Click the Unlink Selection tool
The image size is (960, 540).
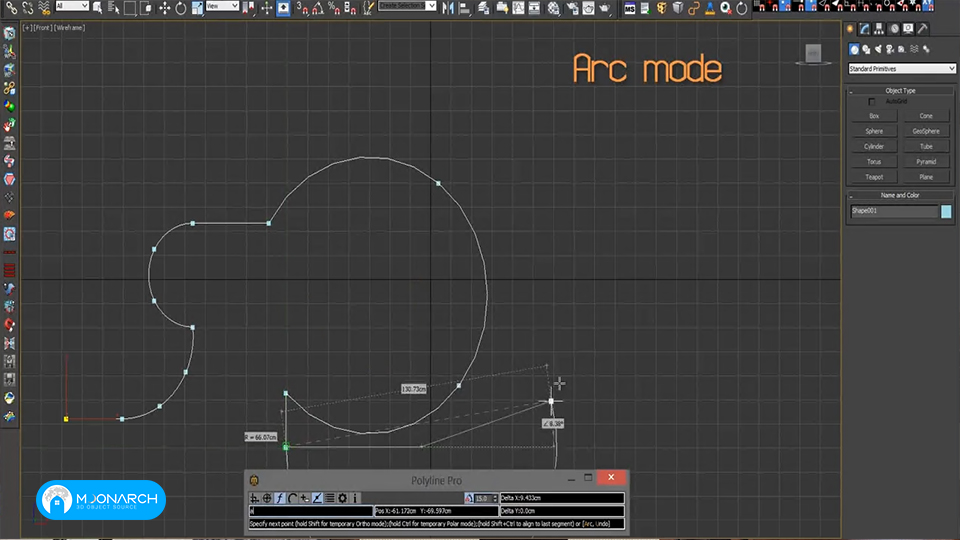click(28, 8)
